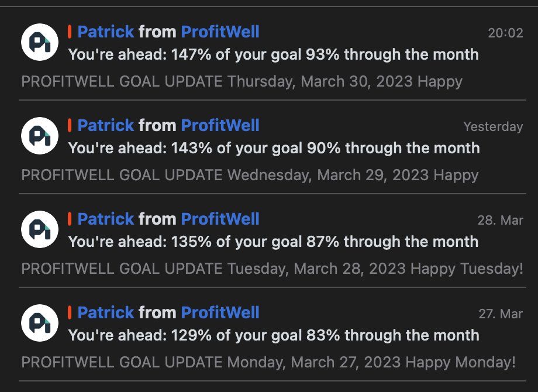Click the 20:02 timestamp
The image size is (538, 392).
coord(505,33)
